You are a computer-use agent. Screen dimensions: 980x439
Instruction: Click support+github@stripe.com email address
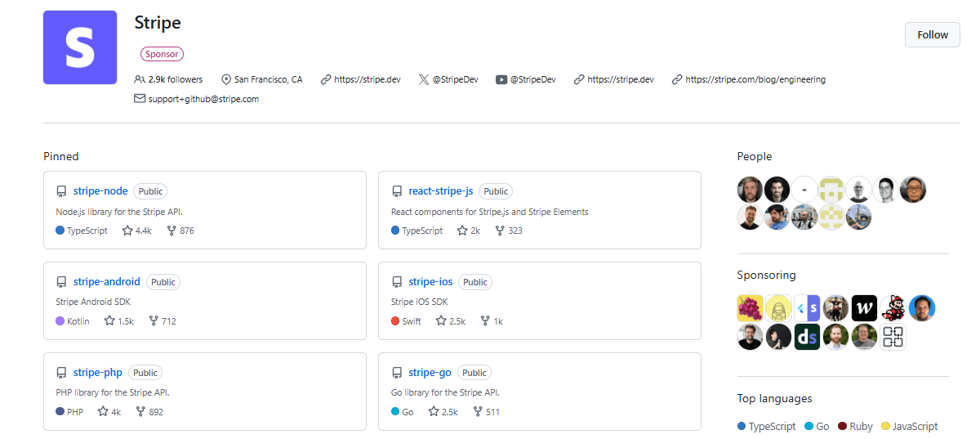point(203,99)
